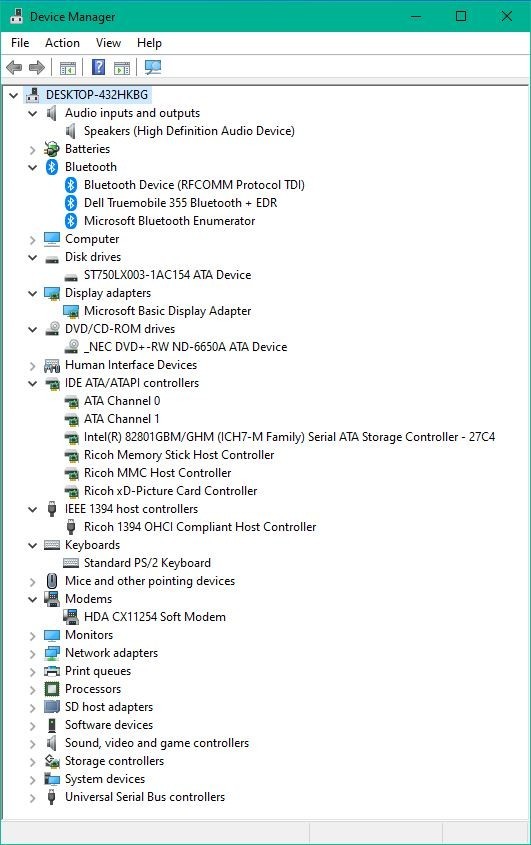The width and height of the screenshot is (531, 845).
Task: Open the blue Help question-mark toolbar icon
Action: (99, 67)
